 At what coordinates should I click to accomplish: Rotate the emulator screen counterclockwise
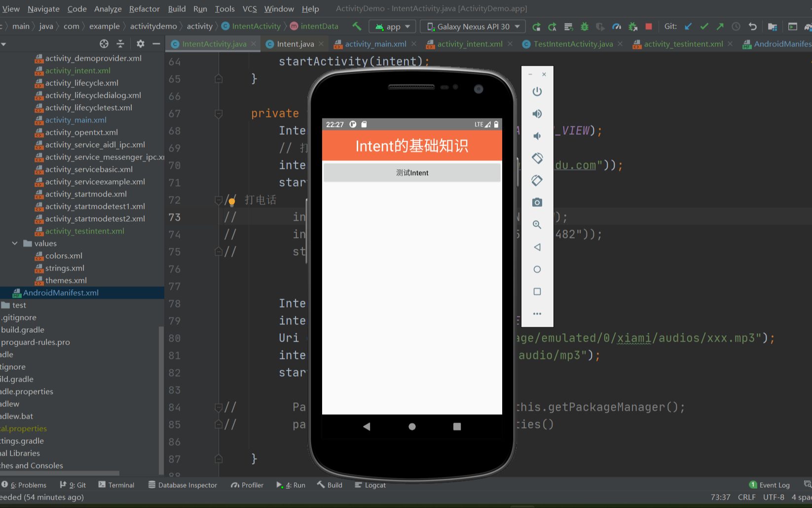[x=537, y=158]
